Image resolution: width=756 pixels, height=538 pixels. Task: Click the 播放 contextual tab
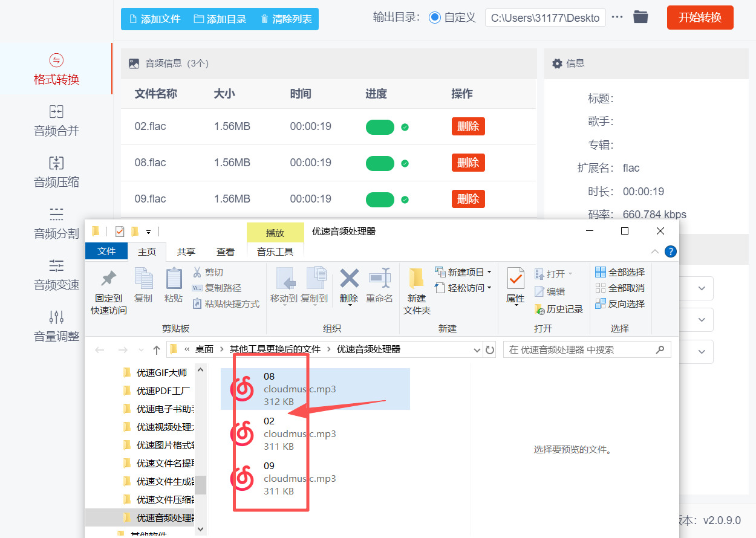click(x=275, y=233)
